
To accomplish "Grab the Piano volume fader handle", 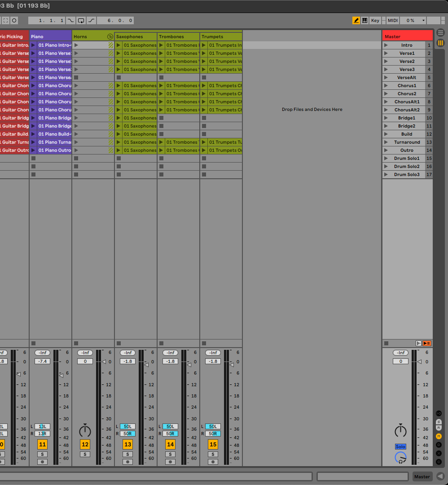I will pos(61,375).
